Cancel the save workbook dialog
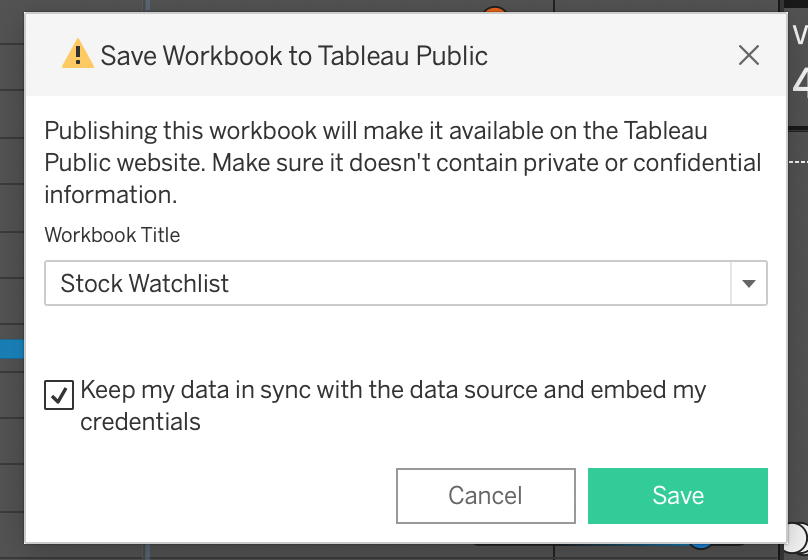 pos(485,496)
